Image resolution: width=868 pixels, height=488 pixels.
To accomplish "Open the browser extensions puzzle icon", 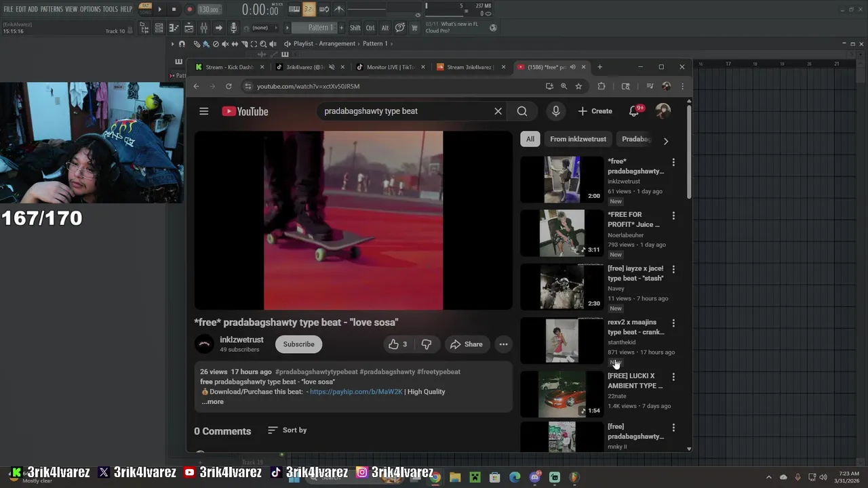I will point(601,86).
